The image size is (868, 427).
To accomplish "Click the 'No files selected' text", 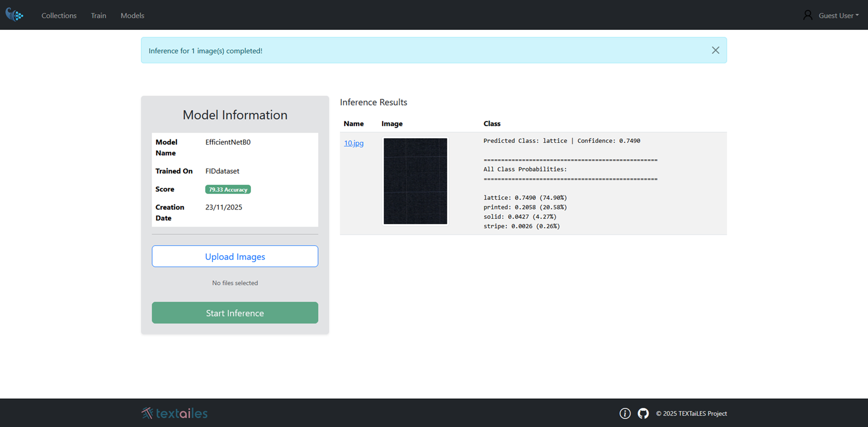I will tap(235, 283).
